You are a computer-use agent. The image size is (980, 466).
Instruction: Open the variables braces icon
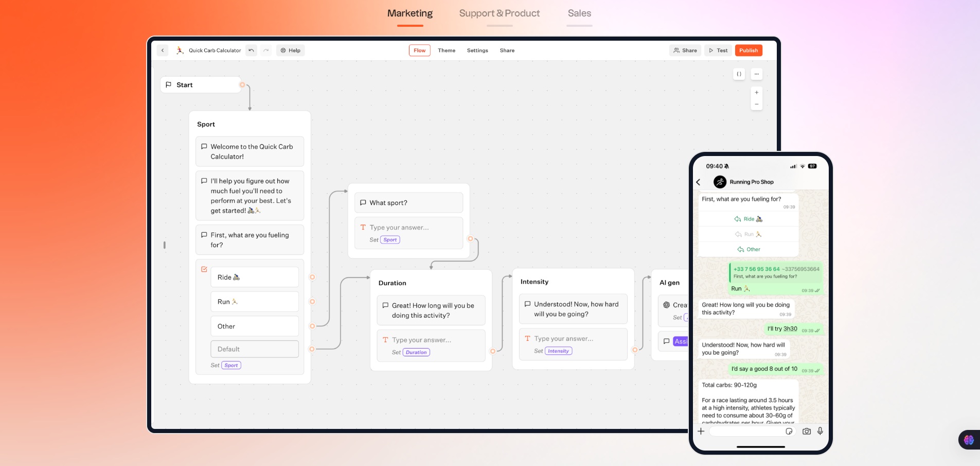click(739, 74)
